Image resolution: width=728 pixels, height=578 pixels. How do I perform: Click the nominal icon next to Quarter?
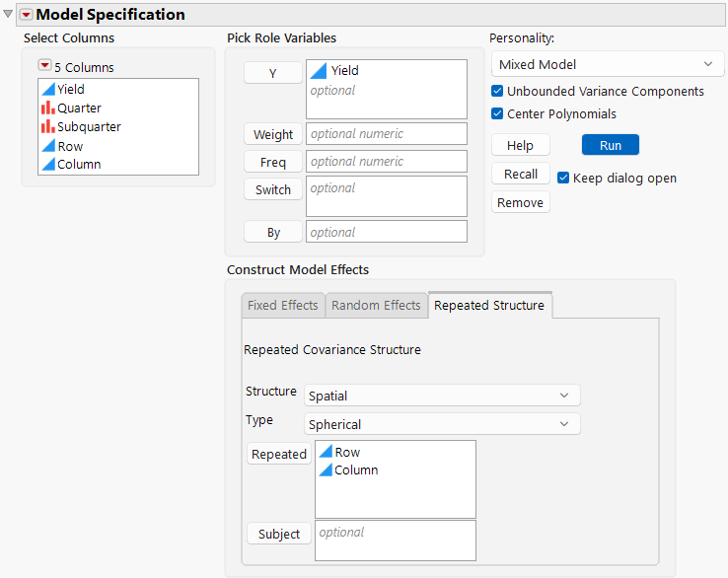click(x=48, y=108)
